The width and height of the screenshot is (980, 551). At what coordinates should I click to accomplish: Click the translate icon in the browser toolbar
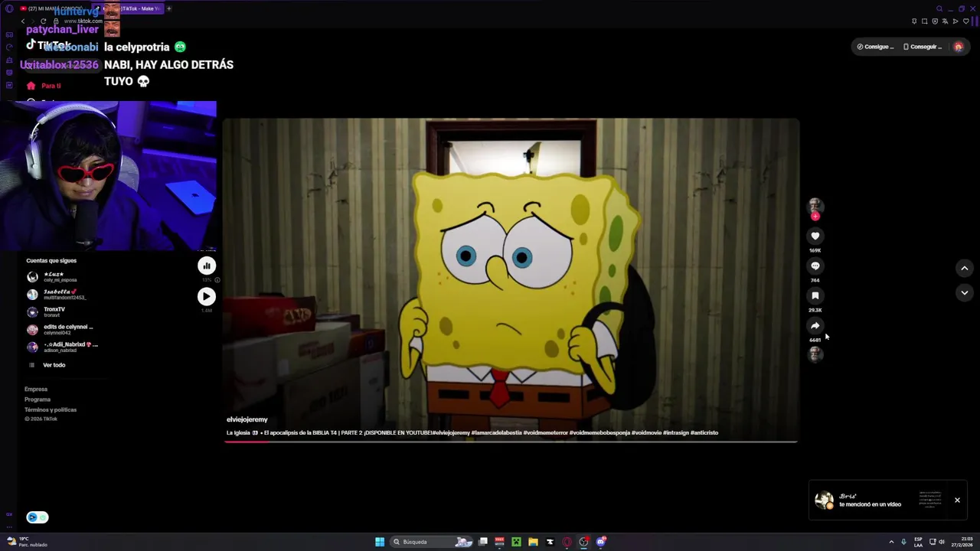[945, 21]
